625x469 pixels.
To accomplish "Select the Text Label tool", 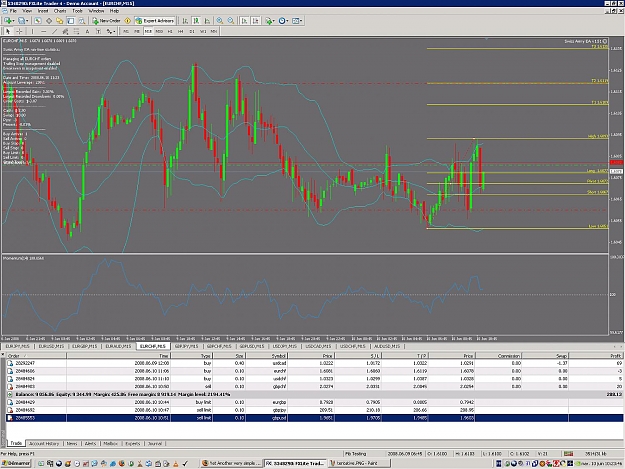I will click(98, 31).
